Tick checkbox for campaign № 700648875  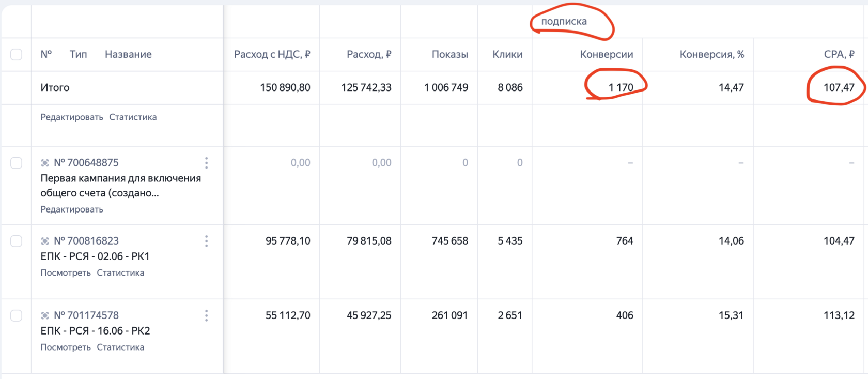(17, 163)
